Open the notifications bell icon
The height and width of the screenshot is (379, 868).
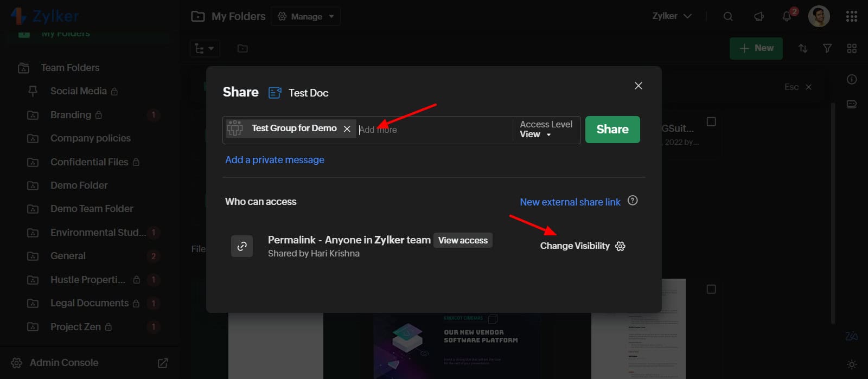[x=787, y=17]
